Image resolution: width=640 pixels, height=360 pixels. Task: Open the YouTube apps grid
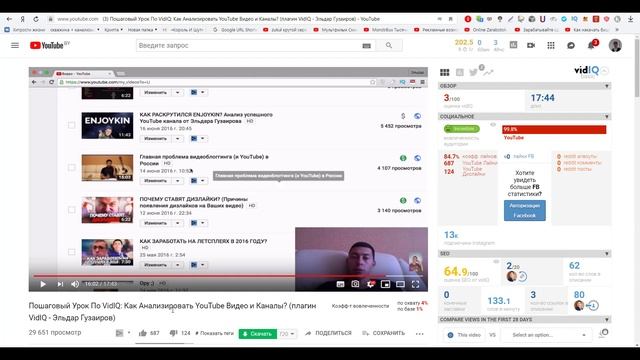click(x=551, y=45)
